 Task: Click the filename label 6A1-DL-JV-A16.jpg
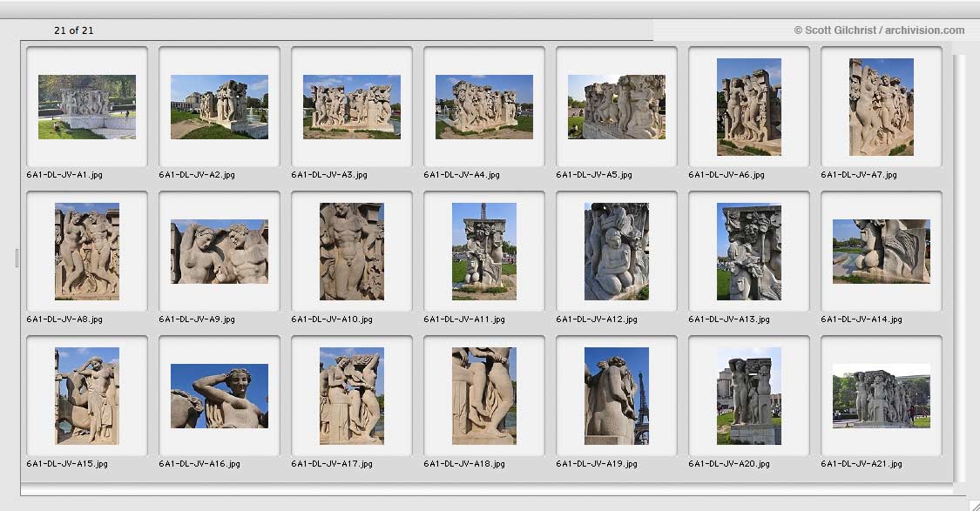pos(199,463)
